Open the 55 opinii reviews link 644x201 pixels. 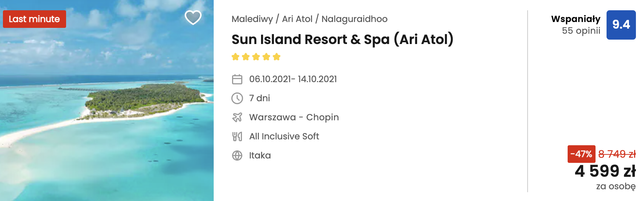click(x=581, y=31)
